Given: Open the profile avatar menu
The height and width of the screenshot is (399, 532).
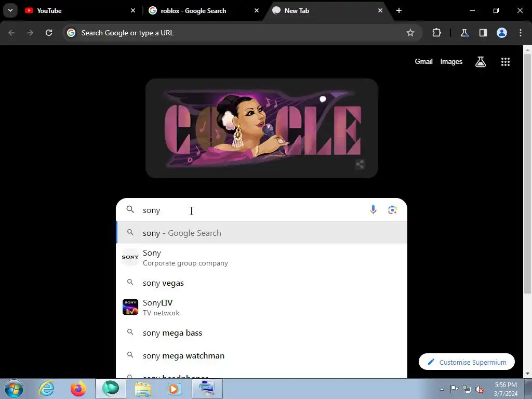Looking at the screenshot, I should tap(502, 33).
